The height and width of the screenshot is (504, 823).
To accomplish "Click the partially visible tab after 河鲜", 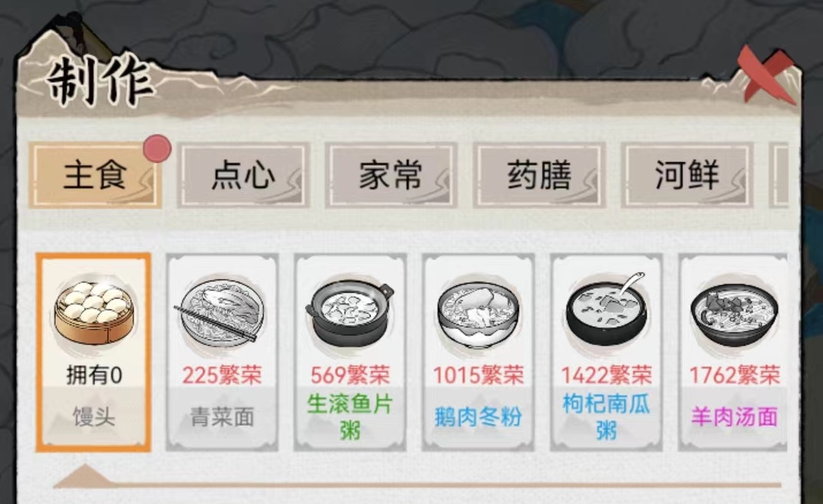I will click(779, 176).
